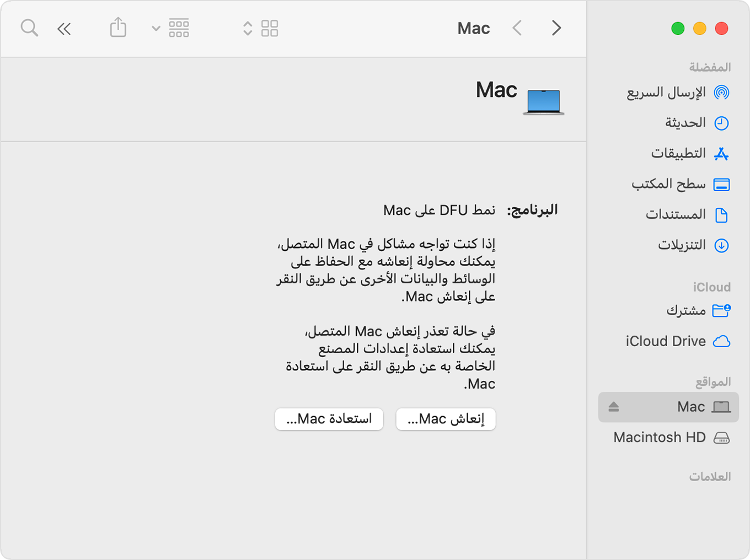Click the العلامات section header

click(710, 477)
